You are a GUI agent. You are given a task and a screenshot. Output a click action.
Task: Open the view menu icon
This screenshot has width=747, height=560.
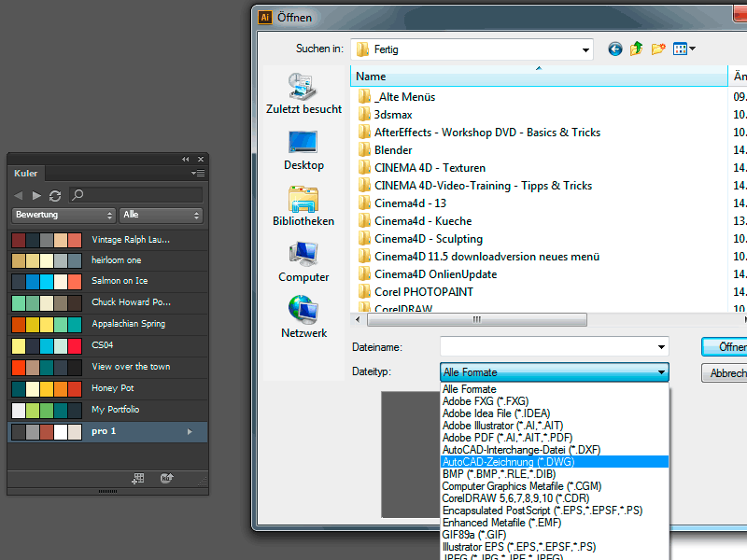684,49
